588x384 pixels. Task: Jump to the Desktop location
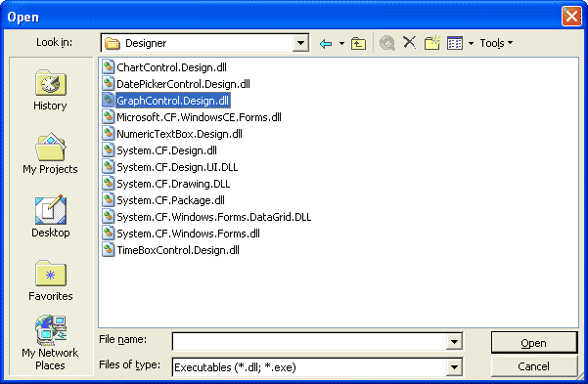click(x=50, y=217)
